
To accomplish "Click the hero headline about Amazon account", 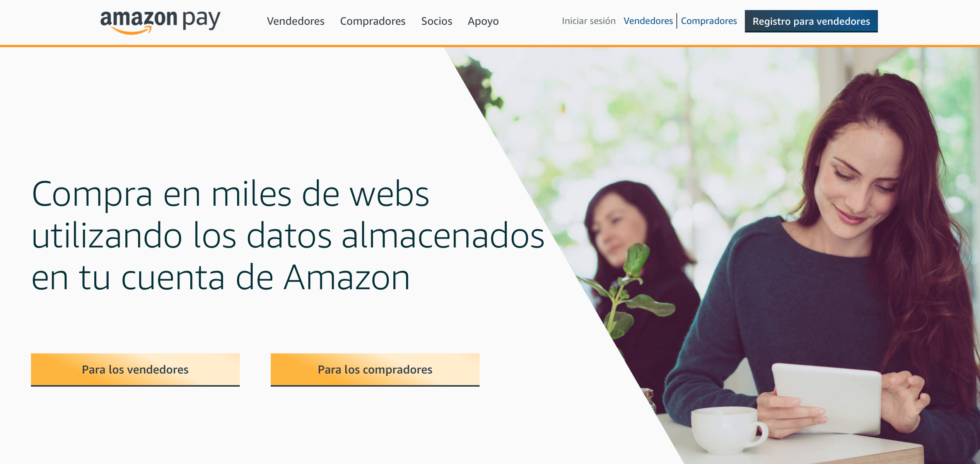I will point(288,235).
